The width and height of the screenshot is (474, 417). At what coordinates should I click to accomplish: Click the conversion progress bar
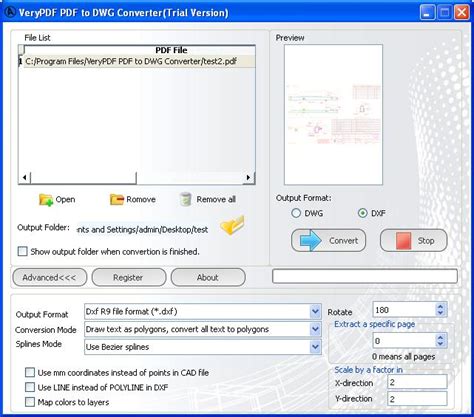pyautogui.click(x=365, y=276)
